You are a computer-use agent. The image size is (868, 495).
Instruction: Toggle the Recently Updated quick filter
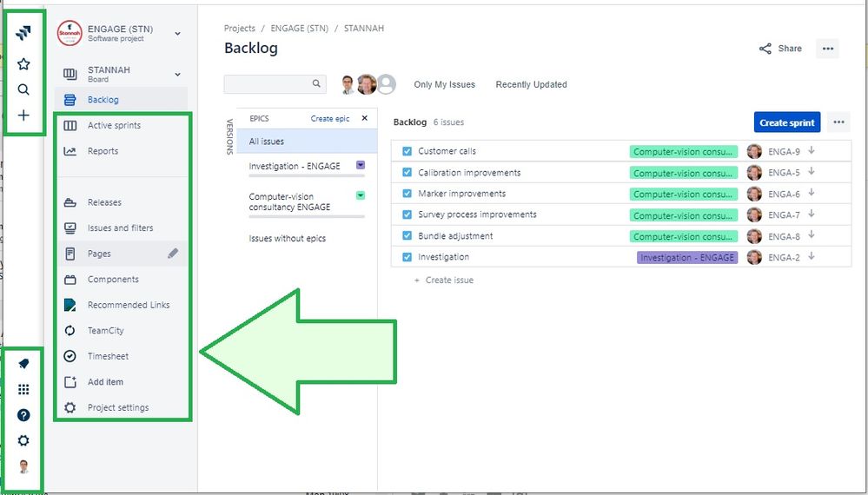pos(531,84)
